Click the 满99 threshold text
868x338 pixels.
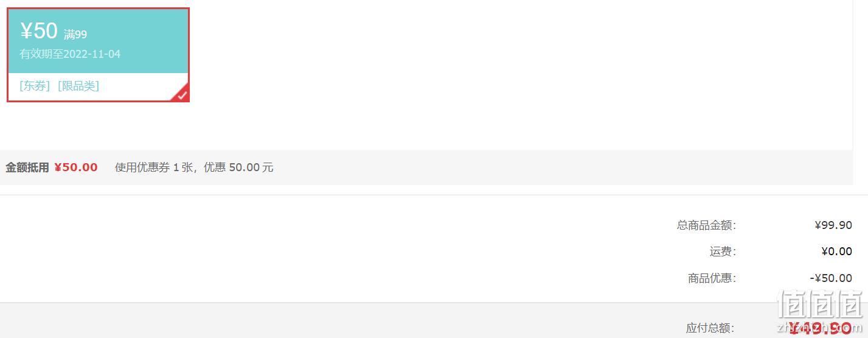click(75, 35)
